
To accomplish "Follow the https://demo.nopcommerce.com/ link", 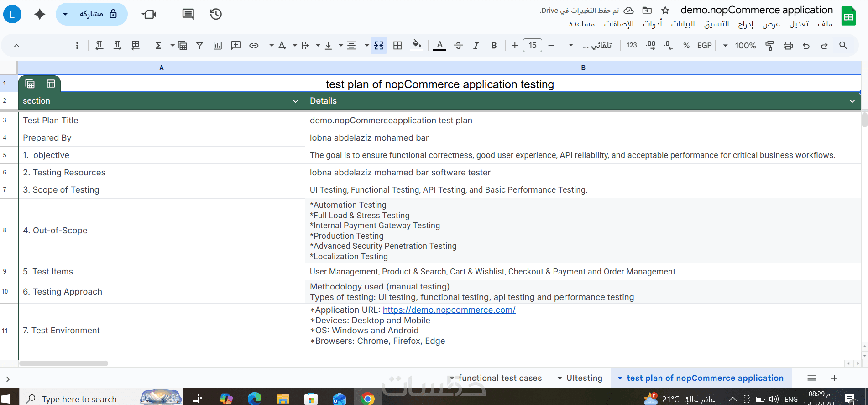I will click(x=449, y=310).
